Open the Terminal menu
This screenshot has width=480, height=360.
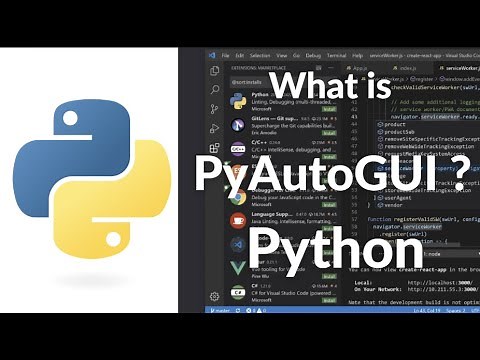[336, 56]
